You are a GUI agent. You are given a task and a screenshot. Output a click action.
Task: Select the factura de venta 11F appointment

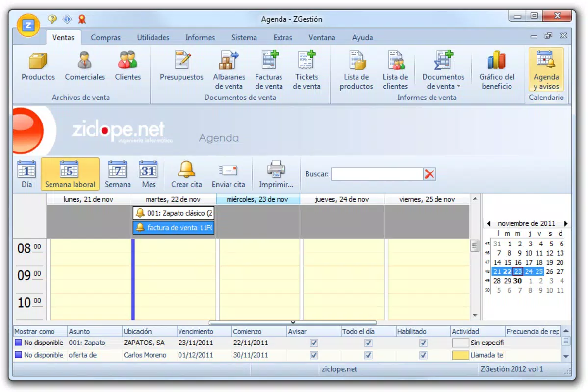pyautogui.click(x=173, y=227)
